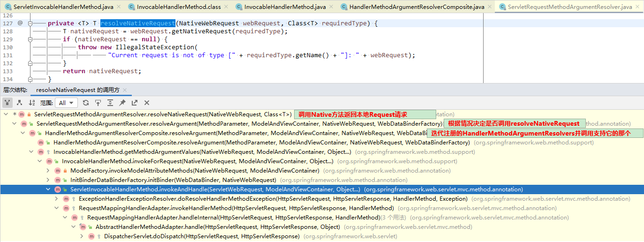Click line number 131 in the gutter
The width and height of the screenshot is (644, 242).
pyautogui.click(x=8, y=55)
